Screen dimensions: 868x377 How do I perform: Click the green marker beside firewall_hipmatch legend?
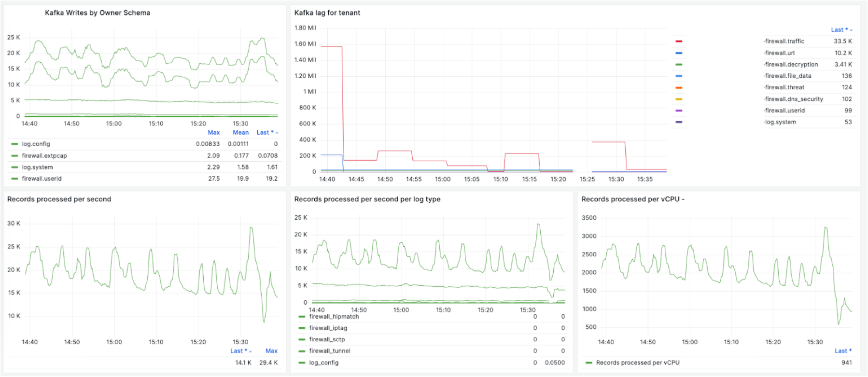click(302, 317)
